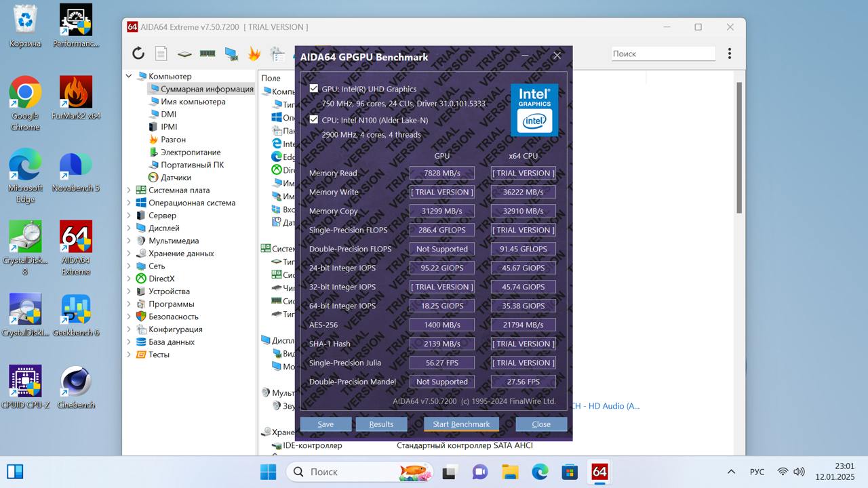Open Novabench 5 desktop shortcut
868x488 pixels.
(76, 171)
